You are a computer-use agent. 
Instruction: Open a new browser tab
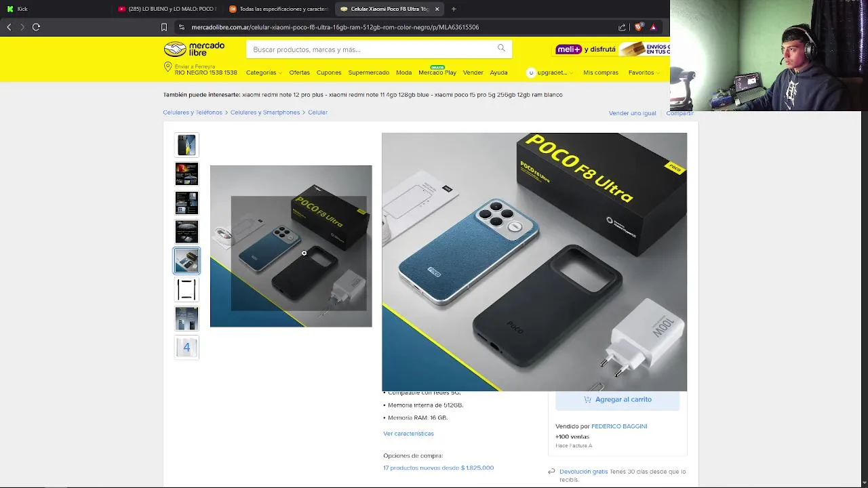pos(454,9)
